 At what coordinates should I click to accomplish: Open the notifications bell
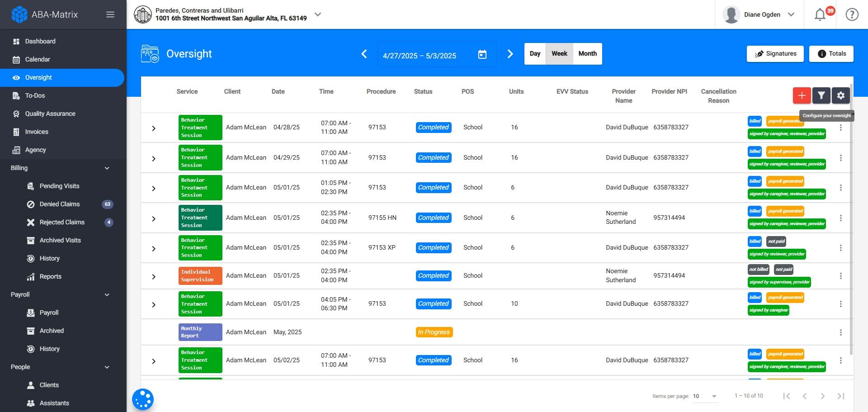coord(820,15)
